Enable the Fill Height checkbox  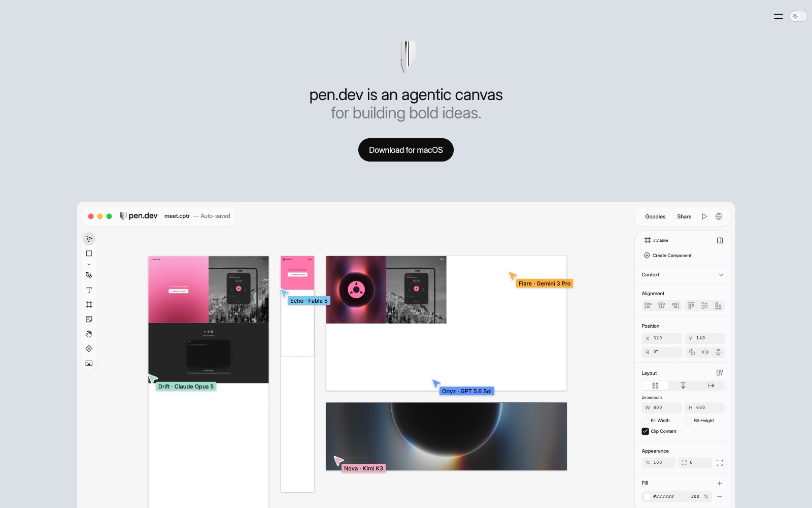point(688,421)
